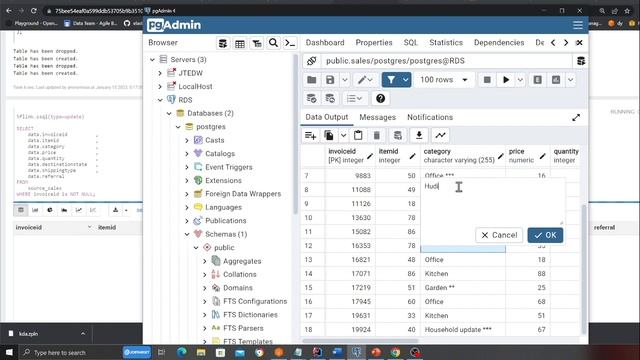The width and height of the screenshot is (640, 360).
Task: Expand the Aggregates node
Action: click(205, 262)
